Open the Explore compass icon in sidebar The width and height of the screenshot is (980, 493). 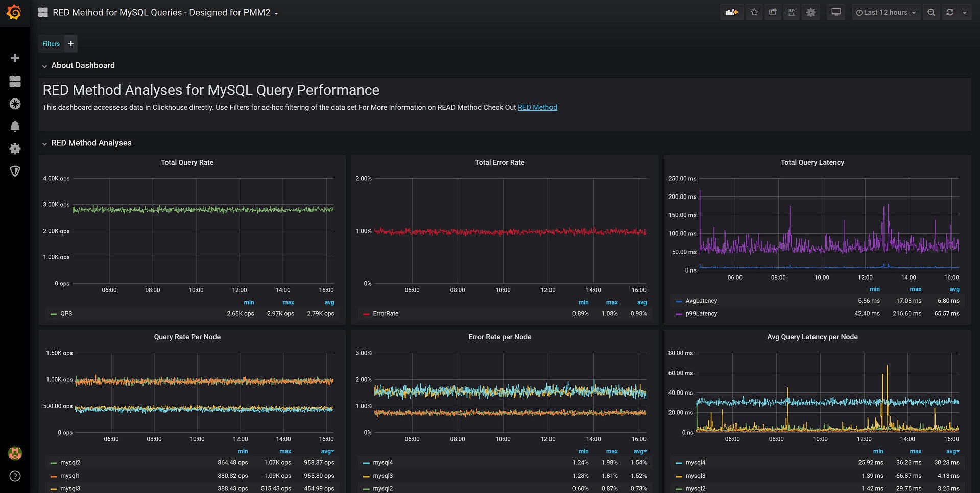[x=15, y=104]
